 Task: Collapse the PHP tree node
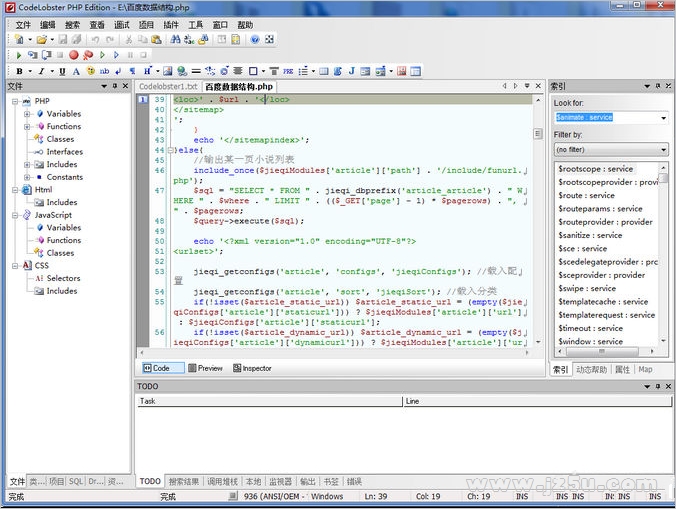16,101
